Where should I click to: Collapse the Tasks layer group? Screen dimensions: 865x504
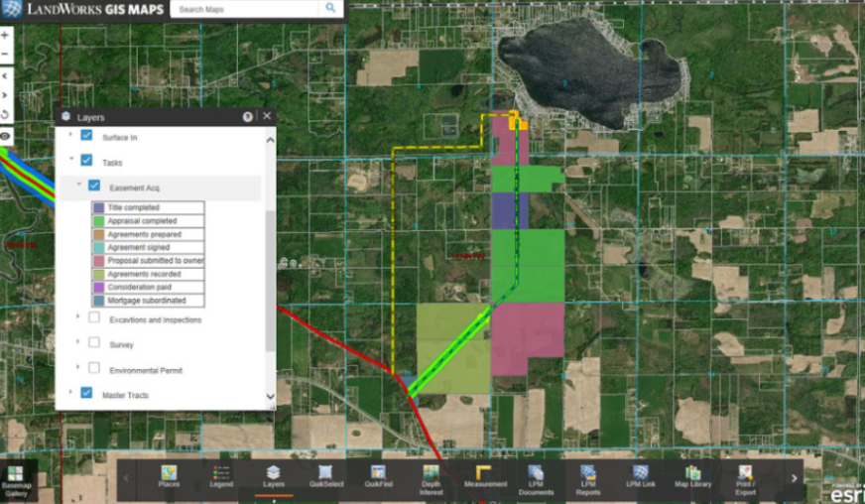71,159
